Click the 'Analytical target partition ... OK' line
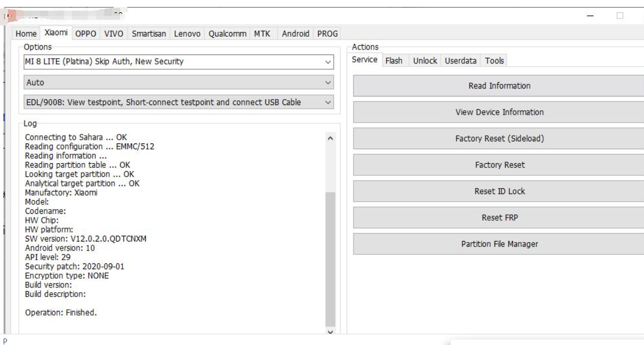 click(x=82, y=183)
